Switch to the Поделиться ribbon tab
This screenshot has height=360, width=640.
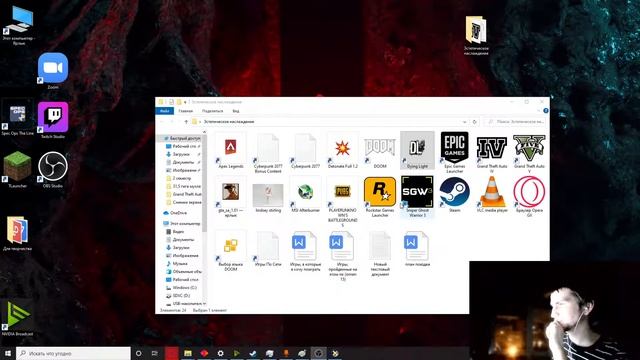pos(212,111)
